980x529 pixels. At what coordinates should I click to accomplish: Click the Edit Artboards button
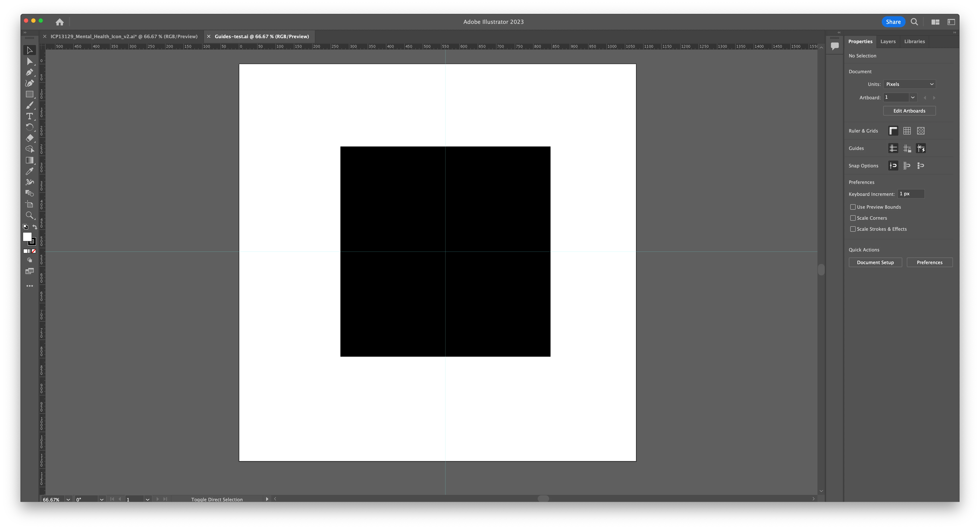point(909,111)
